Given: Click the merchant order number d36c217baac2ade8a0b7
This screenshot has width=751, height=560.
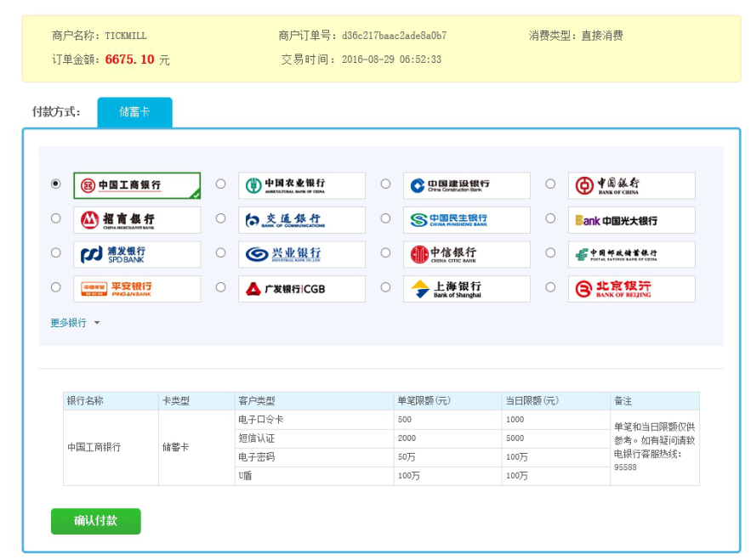Looking at the screenshot, I should tap(394, 36).
